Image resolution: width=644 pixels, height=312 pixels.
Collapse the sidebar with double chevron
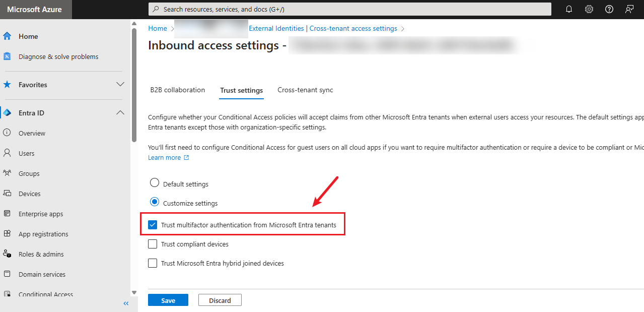click(126, 303)
